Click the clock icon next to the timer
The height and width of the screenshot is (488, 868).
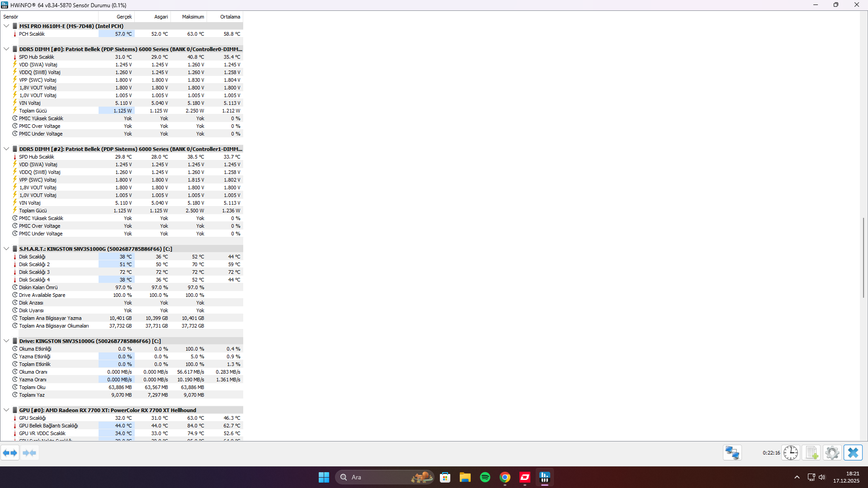(x=791, y=453)
